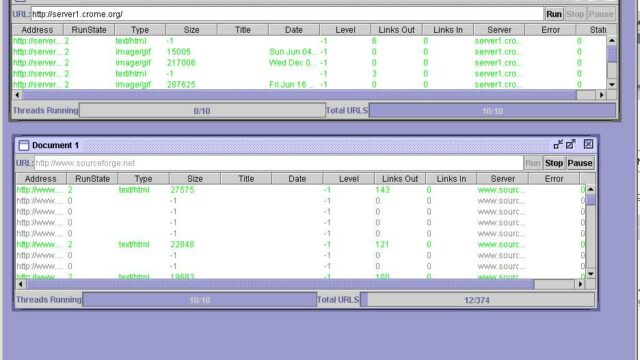Click the Sun Jun 04 date cell
Viewport: 640px width, 360px height.
click(x=293, y=52)
